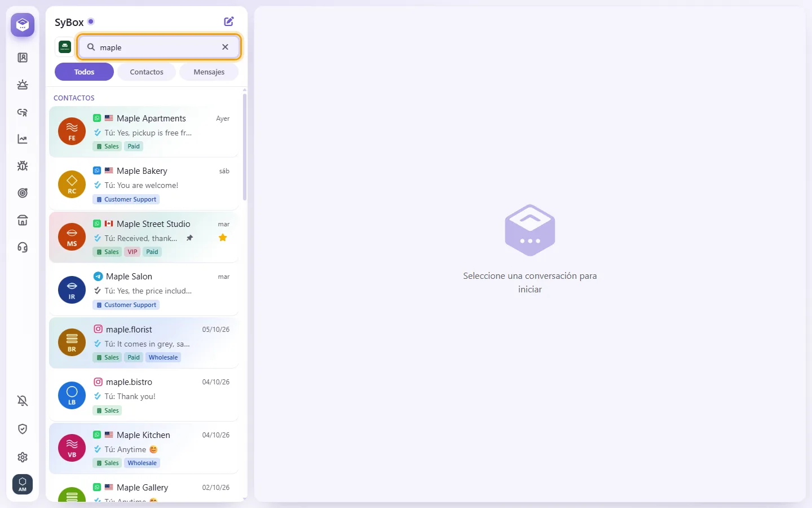Viewport: 812px width, 508px height.
Task: Open the Maple Kitchen conversation
Action: tap(144, 448)
